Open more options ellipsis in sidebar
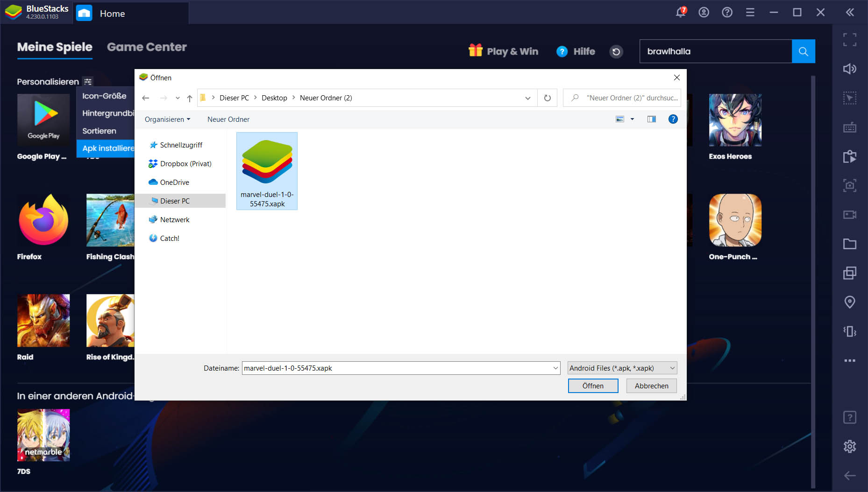 coord(850,360)
